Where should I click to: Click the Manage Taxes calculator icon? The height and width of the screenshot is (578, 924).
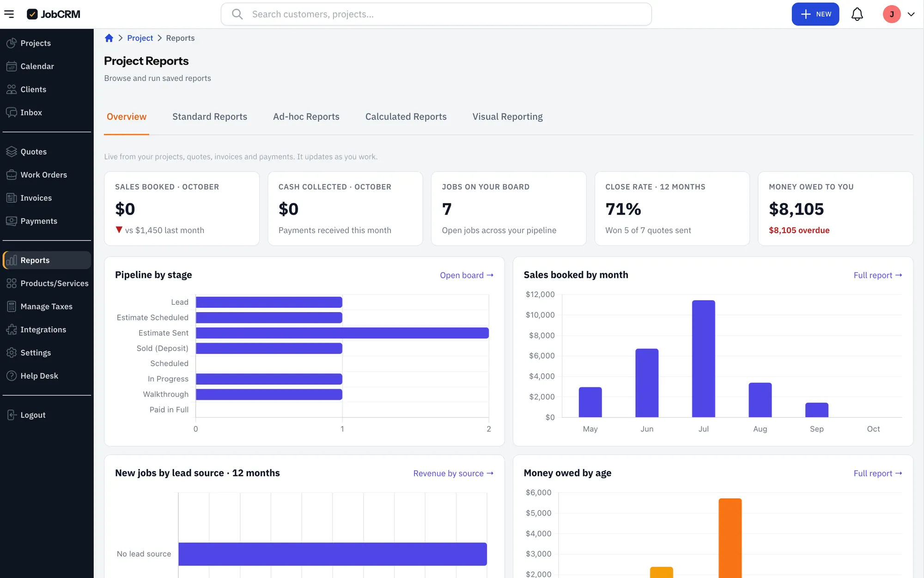[12, 307]
